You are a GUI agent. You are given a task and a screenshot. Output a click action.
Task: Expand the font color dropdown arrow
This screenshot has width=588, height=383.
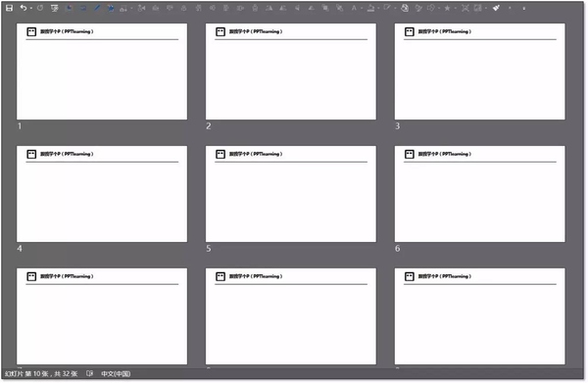coord(362,8)
